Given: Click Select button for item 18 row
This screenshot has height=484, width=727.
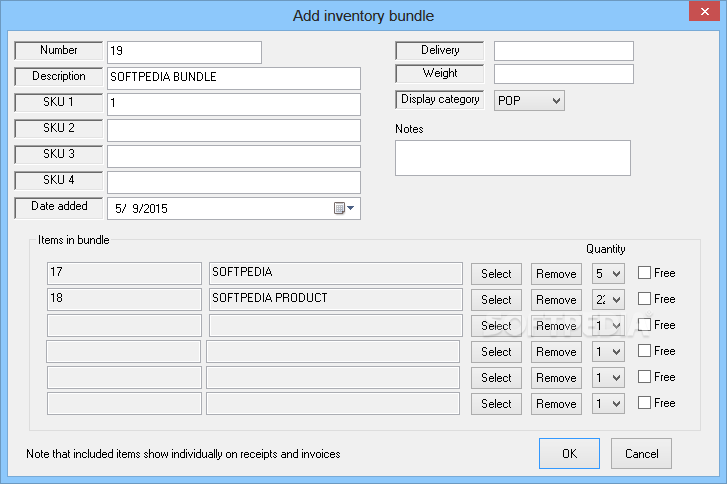Looking at the screenshot, I should pyautogui.click(x=496, y=299).
